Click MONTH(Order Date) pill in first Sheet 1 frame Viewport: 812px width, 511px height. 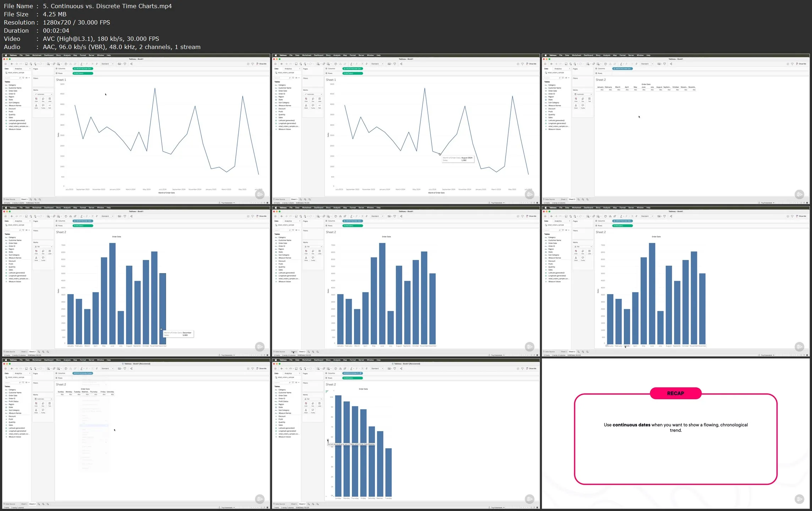[83, 69]
